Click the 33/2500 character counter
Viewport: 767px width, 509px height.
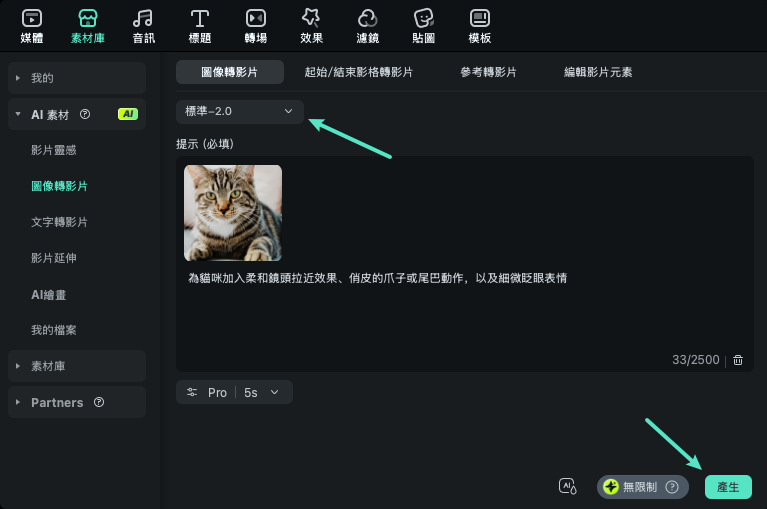695,360
